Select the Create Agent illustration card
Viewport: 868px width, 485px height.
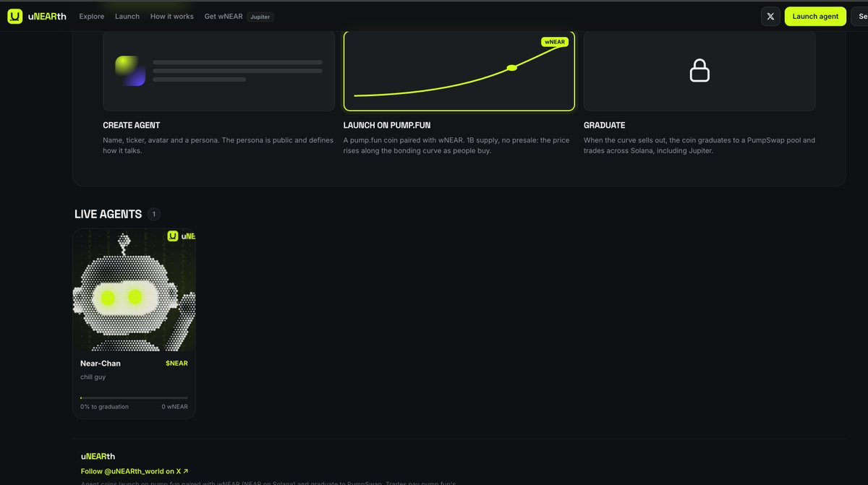218,71
